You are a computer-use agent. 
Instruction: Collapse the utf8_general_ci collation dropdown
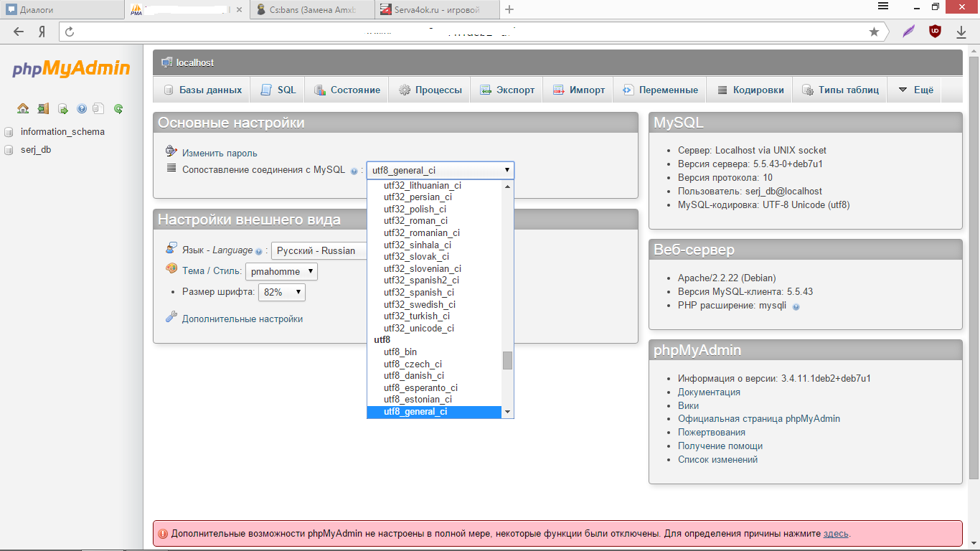pyautogui.click(x=440, y=171)
